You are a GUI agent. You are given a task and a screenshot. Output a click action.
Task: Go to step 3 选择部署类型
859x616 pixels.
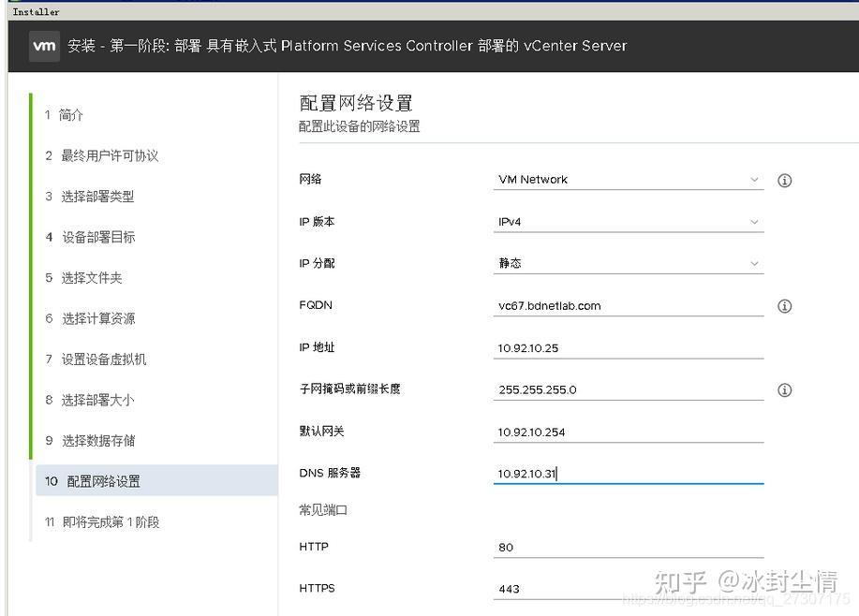[90, 197]
